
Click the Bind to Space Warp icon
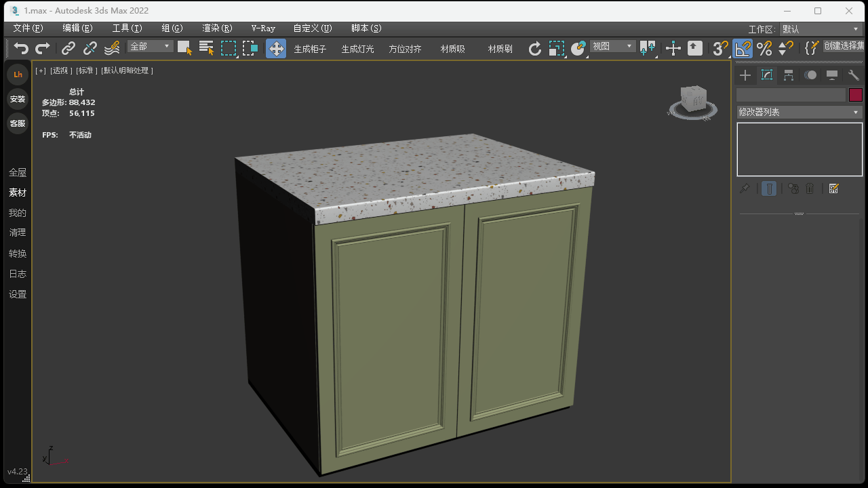pos(112,48)
